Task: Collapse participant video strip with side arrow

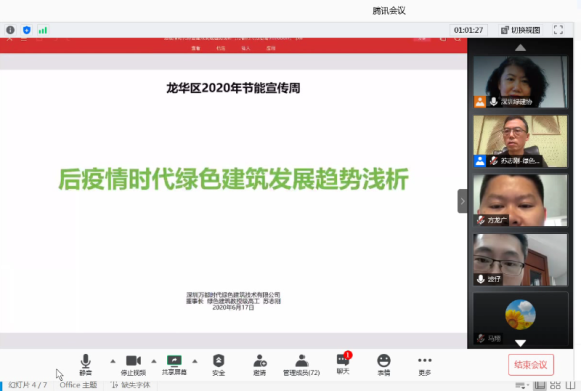Action: (x=462, y=201)
